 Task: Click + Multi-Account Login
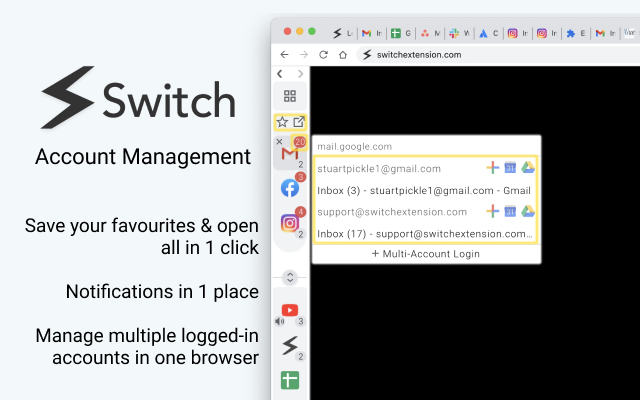pos(426,254)
